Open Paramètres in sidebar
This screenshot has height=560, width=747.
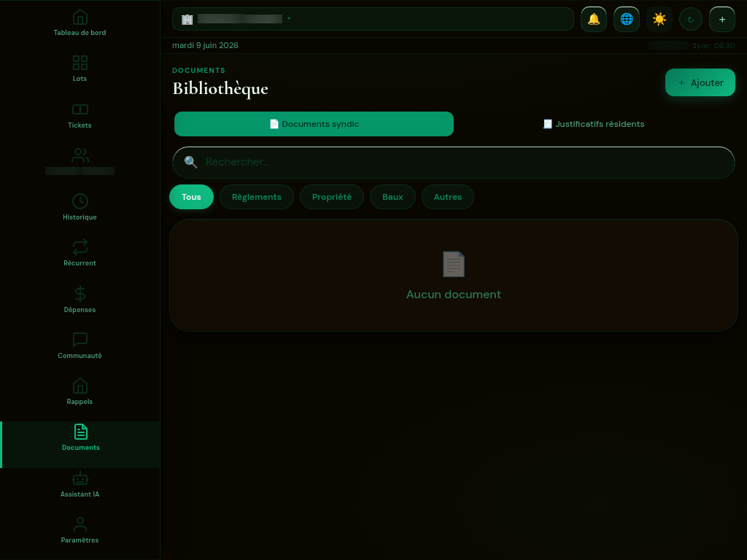(80, 531)
